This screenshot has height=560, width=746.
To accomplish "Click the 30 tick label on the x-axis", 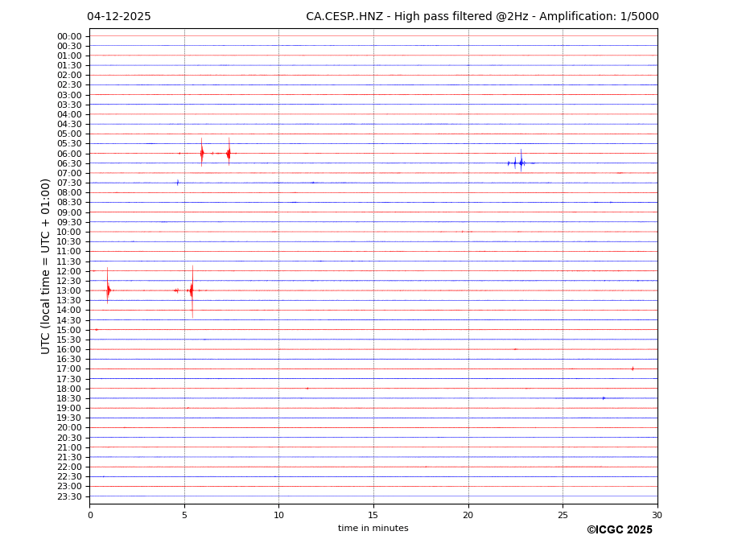I will 657,515.
